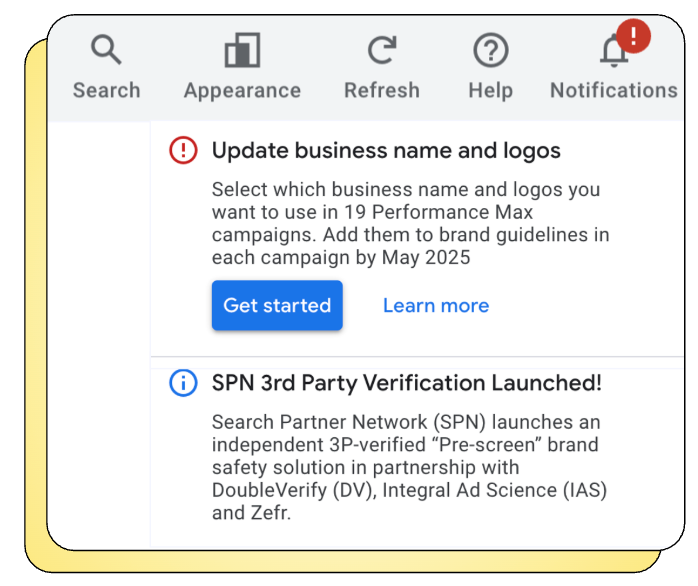Click the Notifications text label

tap(613, 90)
